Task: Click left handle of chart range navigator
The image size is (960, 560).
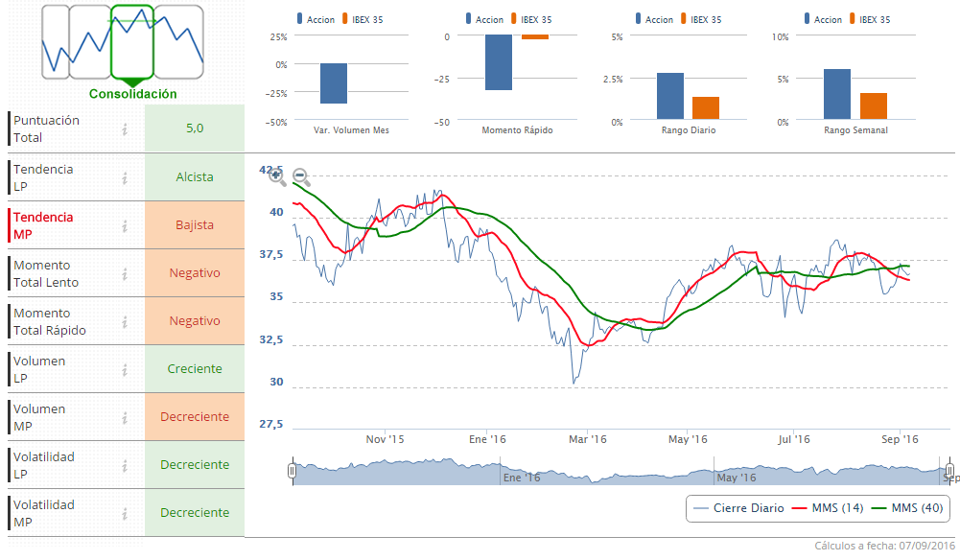Action: click(293, 471)
